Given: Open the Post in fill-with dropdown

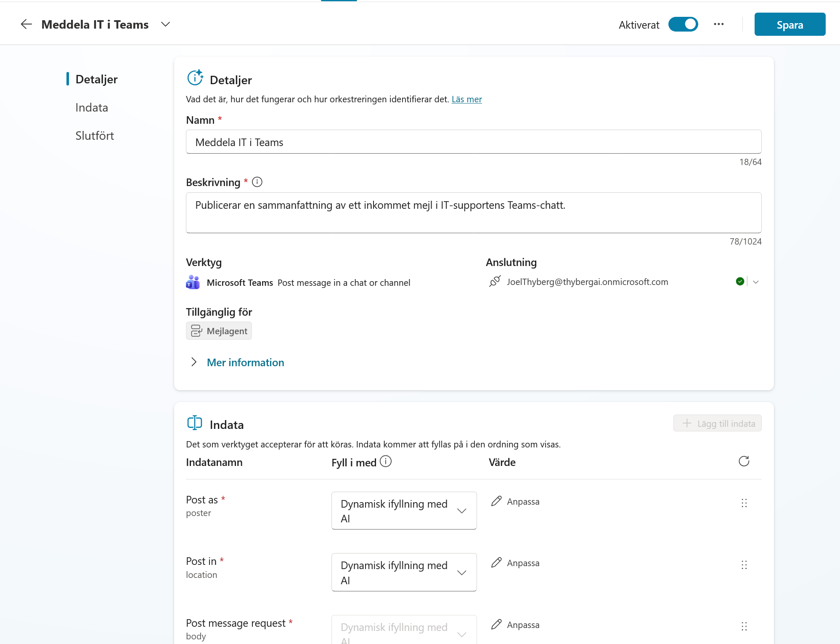Looking at the screenshot, I should pos(404,572).
